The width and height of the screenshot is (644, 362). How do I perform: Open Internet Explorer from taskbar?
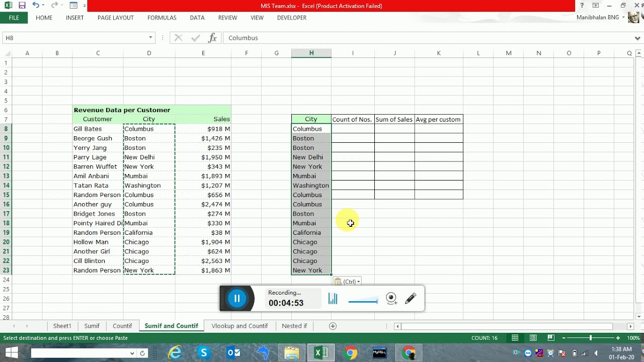point(175,353)
